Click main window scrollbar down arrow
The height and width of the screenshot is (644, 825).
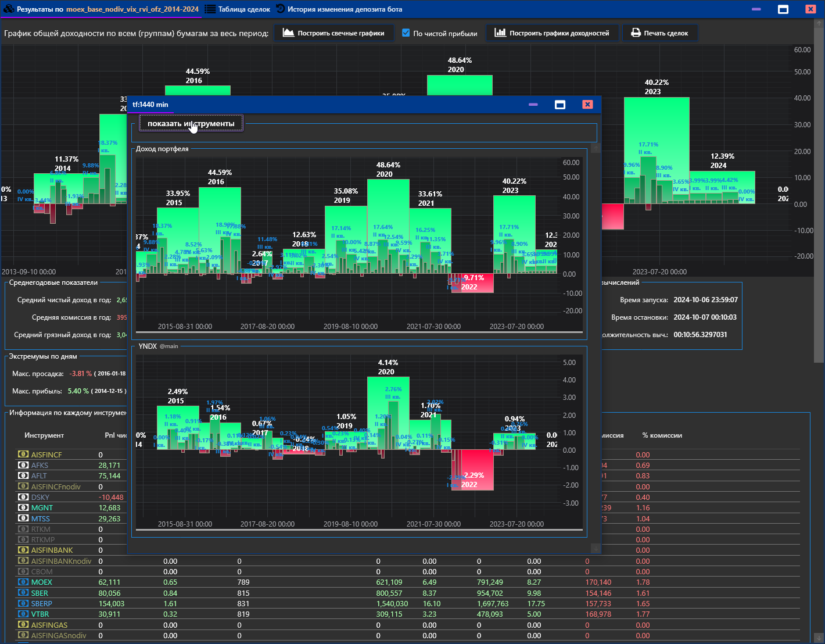819,638
